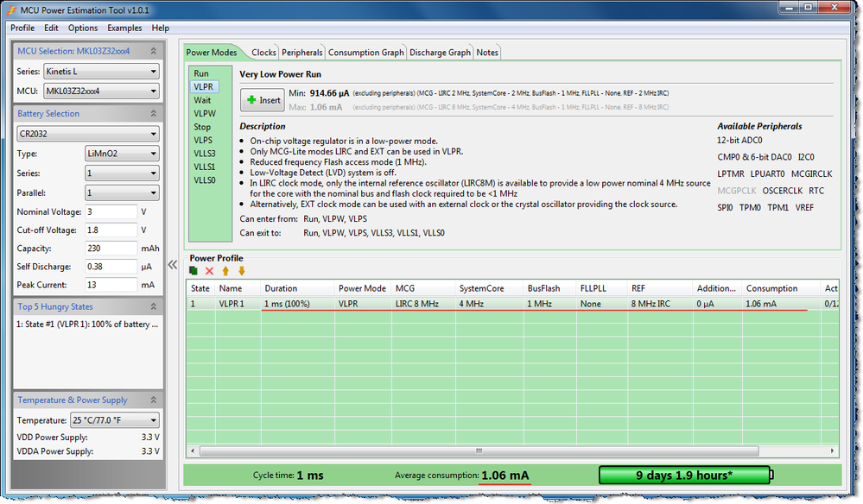Select the VLPR 1 row name cell
Viewport: 863px width, 504px height.
coord(238,304)
